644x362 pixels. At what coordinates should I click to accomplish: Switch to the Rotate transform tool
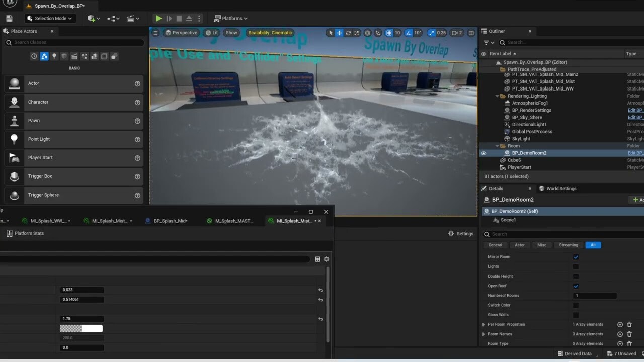(x=349, y=32)
